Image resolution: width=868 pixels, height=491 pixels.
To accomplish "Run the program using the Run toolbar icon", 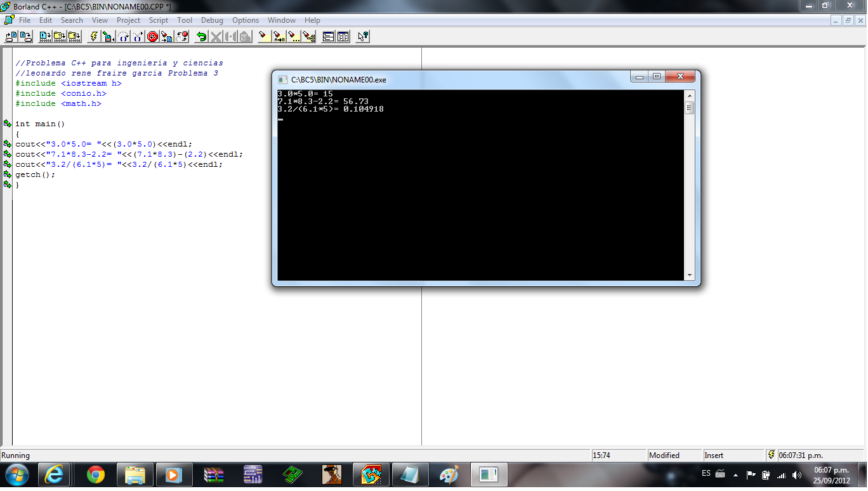I will tap(109, 36).
